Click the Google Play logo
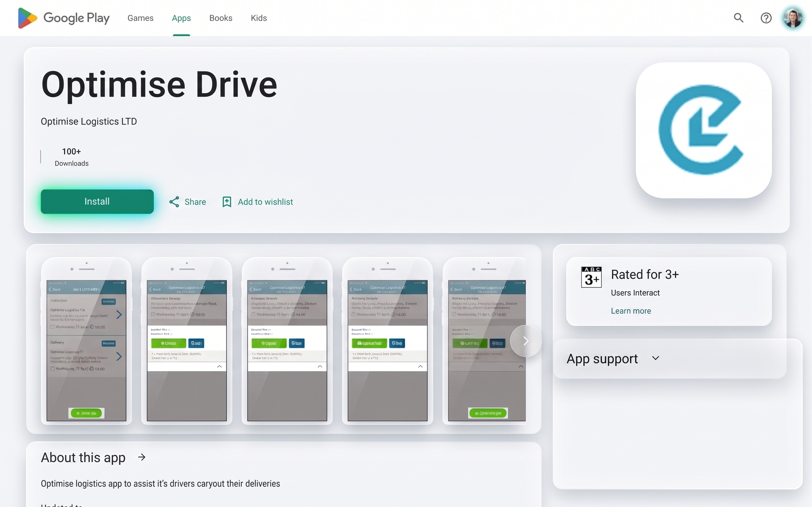812x507 pixels. point(64,18)
